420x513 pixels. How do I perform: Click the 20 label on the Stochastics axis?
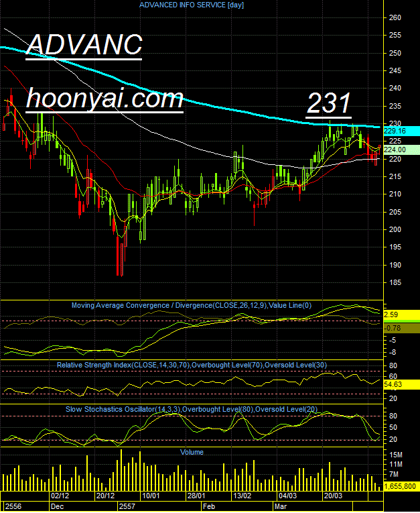click(393, 439)
